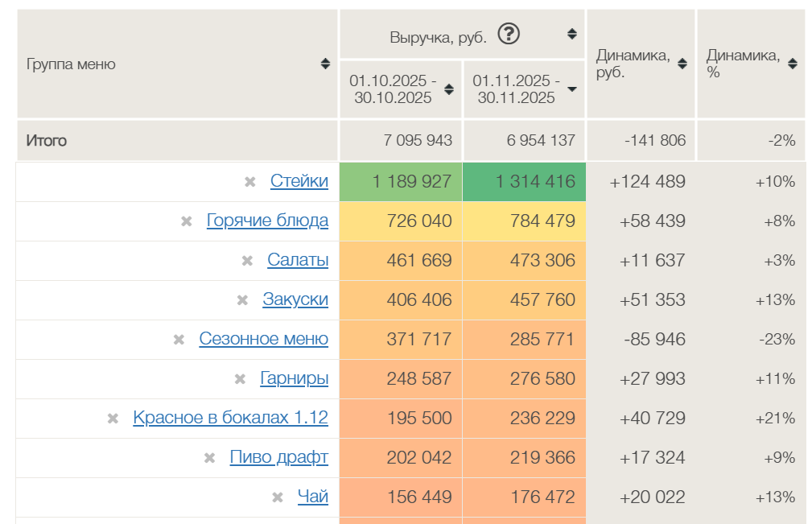Image resolution: width=812 pixels, height=524 pixels.
Task: Sort by Динамика, % column arrows
Action: (793, 64)
